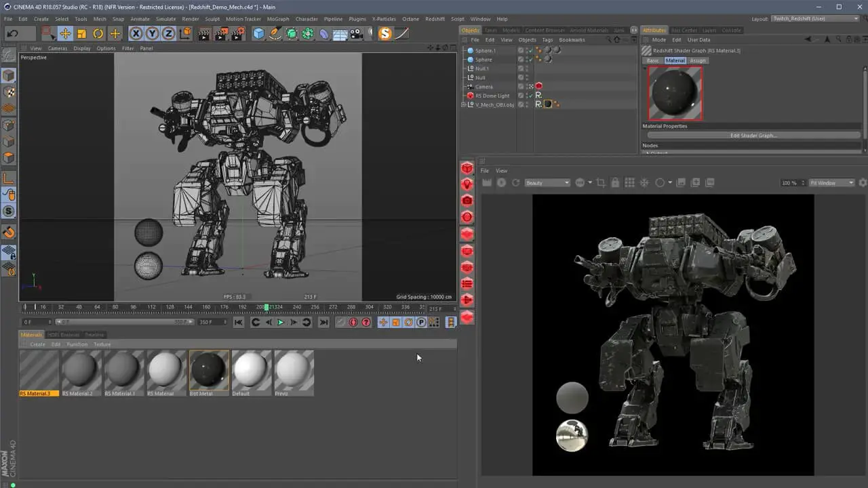Click the Floor environment icon
The height and width of the screenshot is (488, 868).
340,33
